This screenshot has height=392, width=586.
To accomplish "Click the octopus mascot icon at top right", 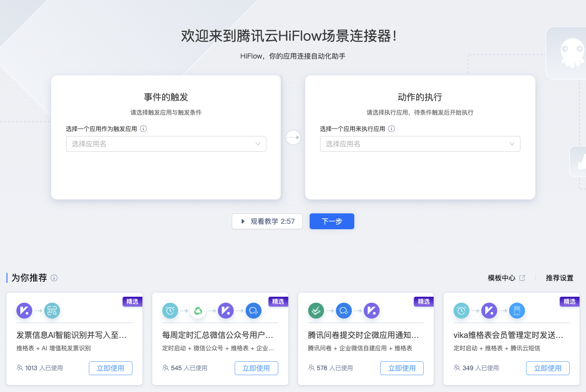I will coord(571,52).
